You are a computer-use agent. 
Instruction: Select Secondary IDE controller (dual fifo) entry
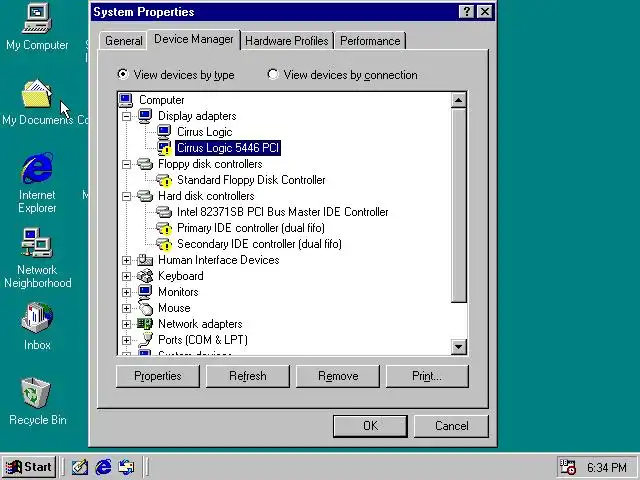click(x=259, y=244)
